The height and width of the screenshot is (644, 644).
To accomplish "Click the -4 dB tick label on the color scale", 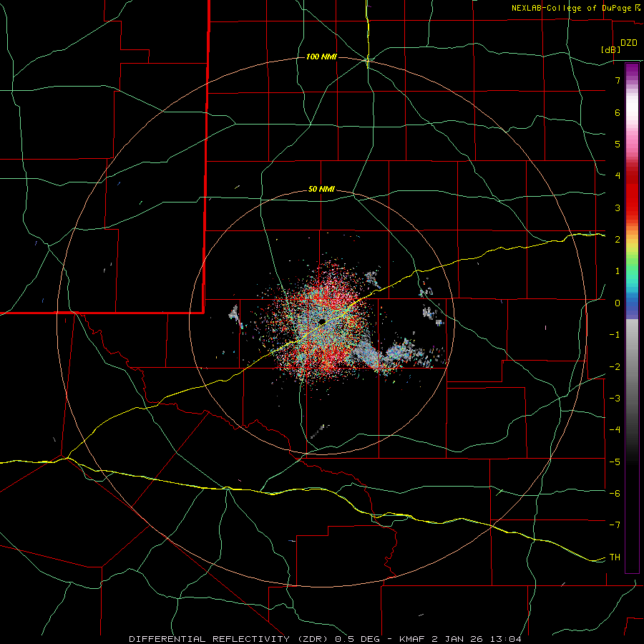I will [615, 430].
